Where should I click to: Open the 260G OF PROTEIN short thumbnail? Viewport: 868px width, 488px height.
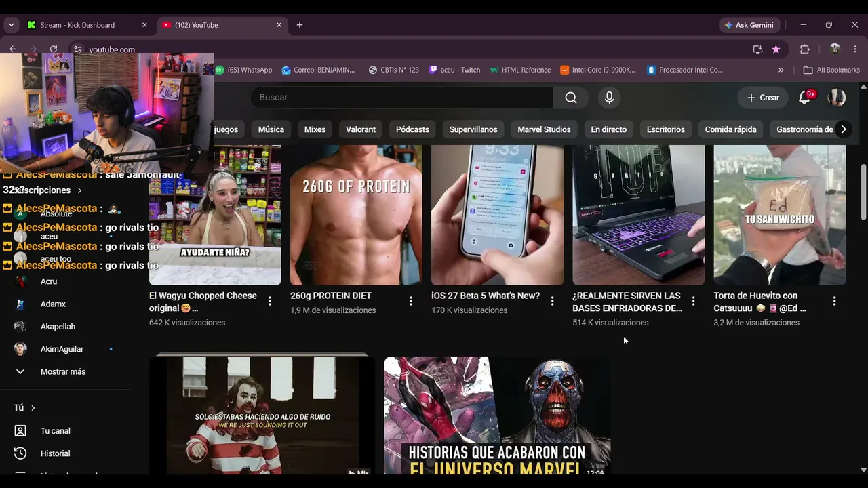click(356, 215)
